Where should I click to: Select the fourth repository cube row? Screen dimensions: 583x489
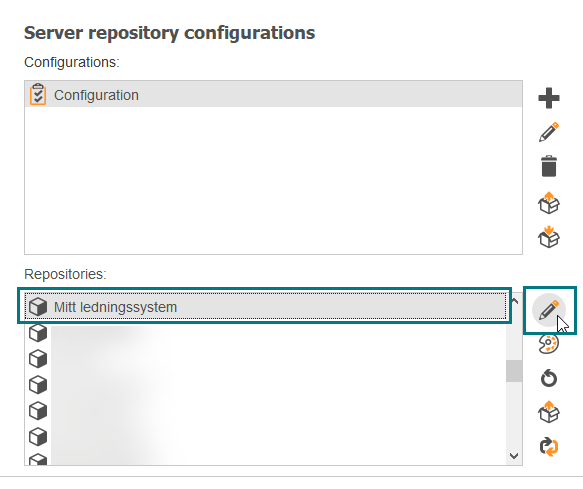pyautogui.click(x=265, y=385)
